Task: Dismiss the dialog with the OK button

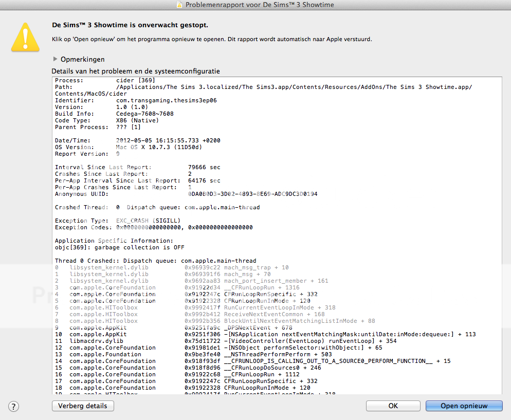Action: (x=393, y=406)
